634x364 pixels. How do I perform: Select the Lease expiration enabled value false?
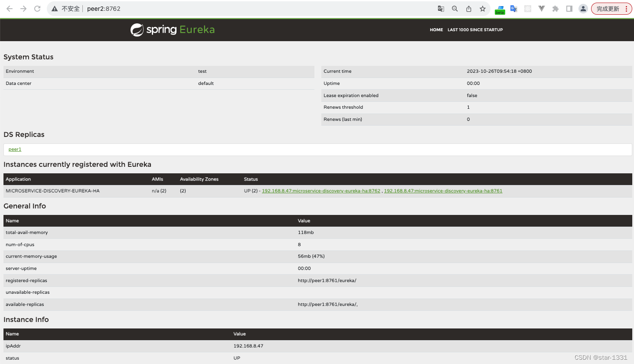(472, 96)
